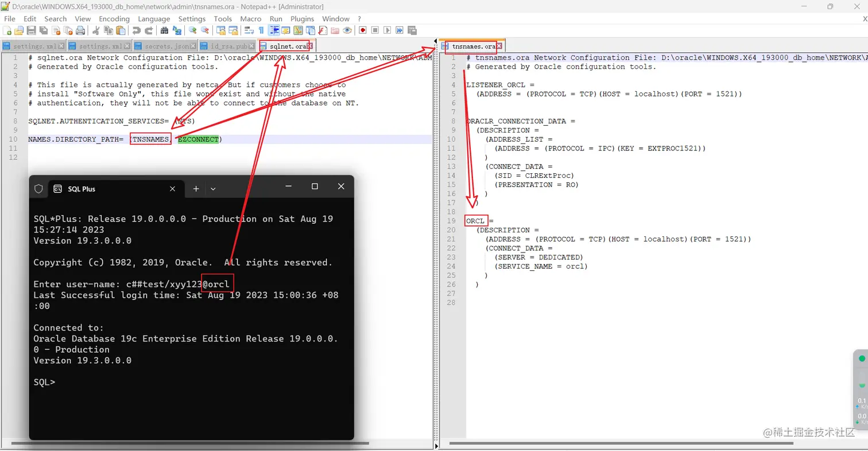Switch to the id_rsa.pub tab
Screen dimensions: 868x451
click(230, 46)
